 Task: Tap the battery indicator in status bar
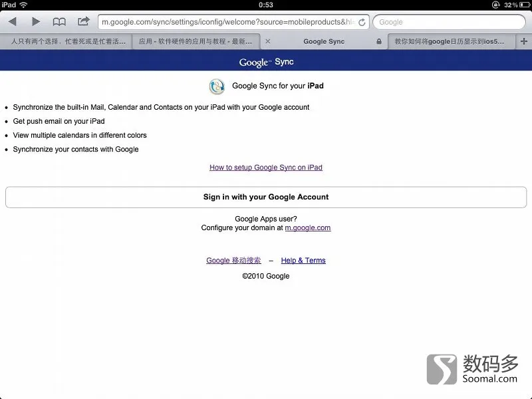click(525, 5)
